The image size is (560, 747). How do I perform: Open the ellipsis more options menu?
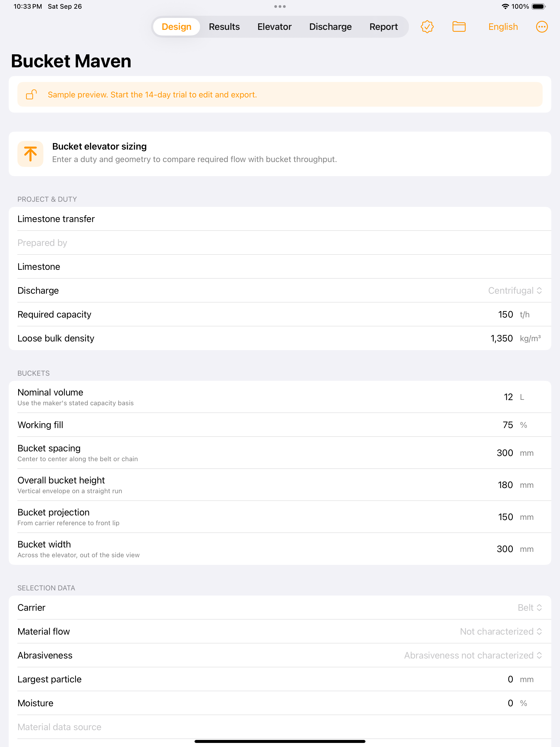[x=542, y=27]
